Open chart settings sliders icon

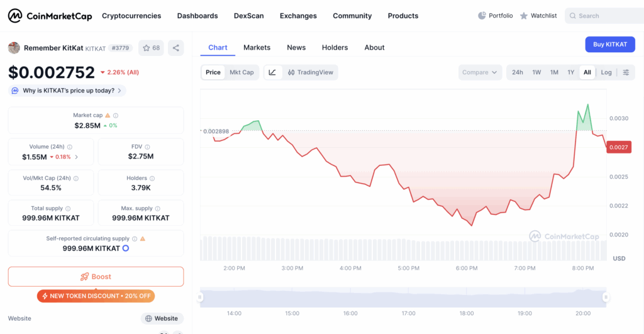click(x=626, y=72)
